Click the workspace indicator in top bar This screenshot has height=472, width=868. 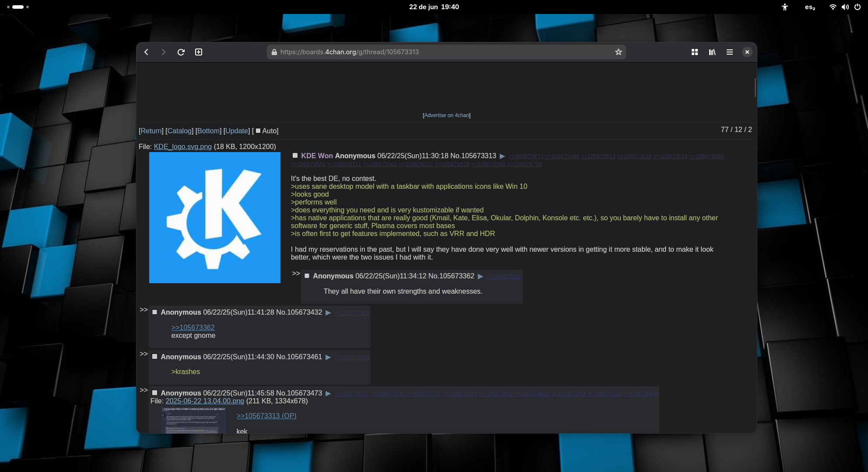[18, 7]
